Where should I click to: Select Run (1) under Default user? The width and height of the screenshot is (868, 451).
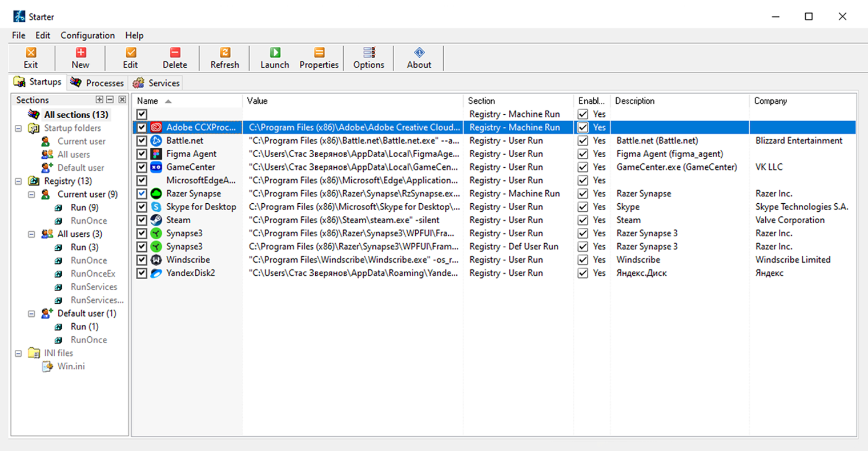click(x=85, y=327)
